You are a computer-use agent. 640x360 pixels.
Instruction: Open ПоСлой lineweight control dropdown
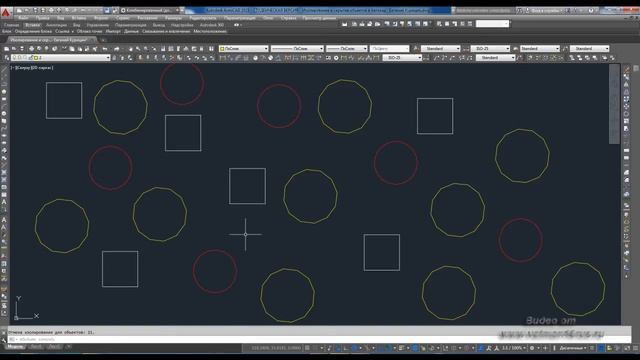pos(347,49)
